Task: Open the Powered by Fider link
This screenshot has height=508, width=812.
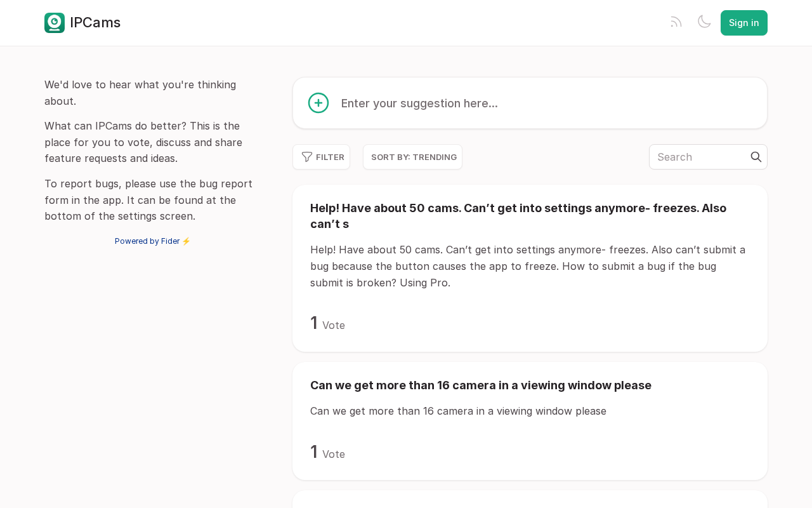Action: (153, 241)
